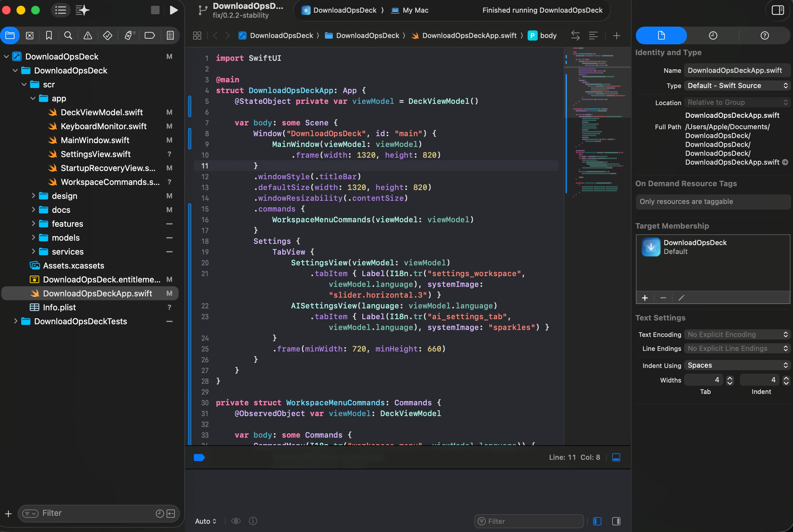Open the coding assistant sparkle icon

coord(82,10)
